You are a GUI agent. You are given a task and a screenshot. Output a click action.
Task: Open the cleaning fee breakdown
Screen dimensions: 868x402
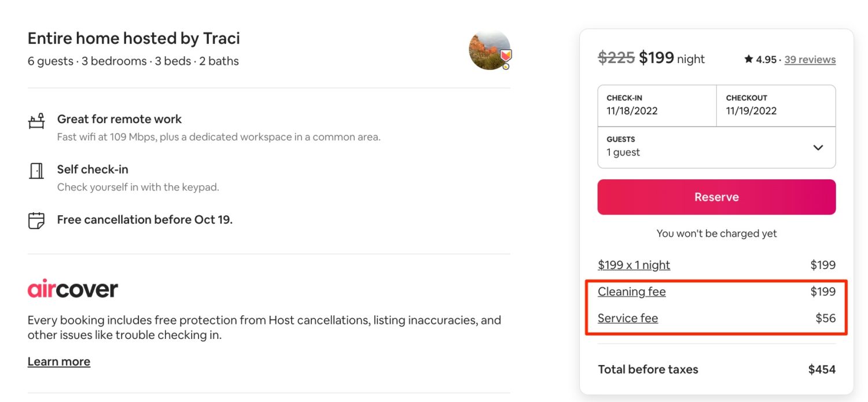tap(631, 292)
